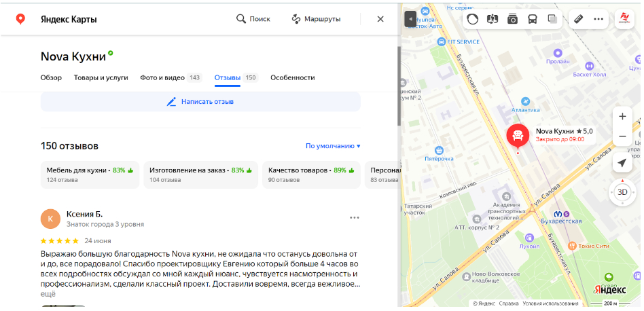The height and width of the screenshot is (311, 644).
Task: Click the Пятёрочка store map marker
Action: point(440,150)
